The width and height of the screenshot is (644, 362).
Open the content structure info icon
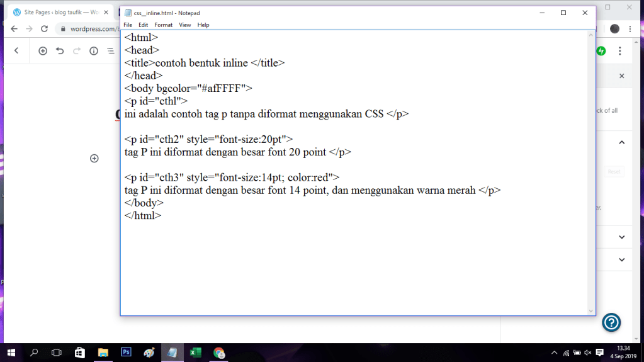(94, 51)
